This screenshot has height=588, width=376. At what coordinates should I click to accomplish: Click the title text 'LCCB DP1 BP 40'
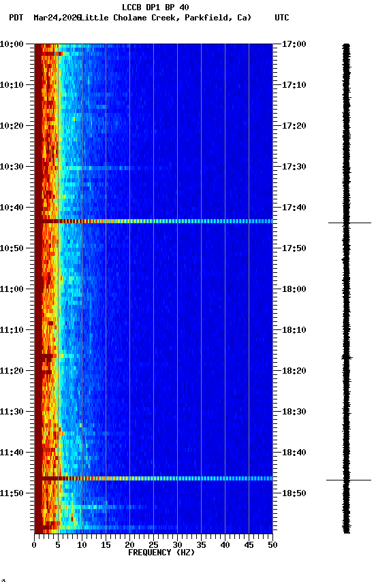click(155, 7)
